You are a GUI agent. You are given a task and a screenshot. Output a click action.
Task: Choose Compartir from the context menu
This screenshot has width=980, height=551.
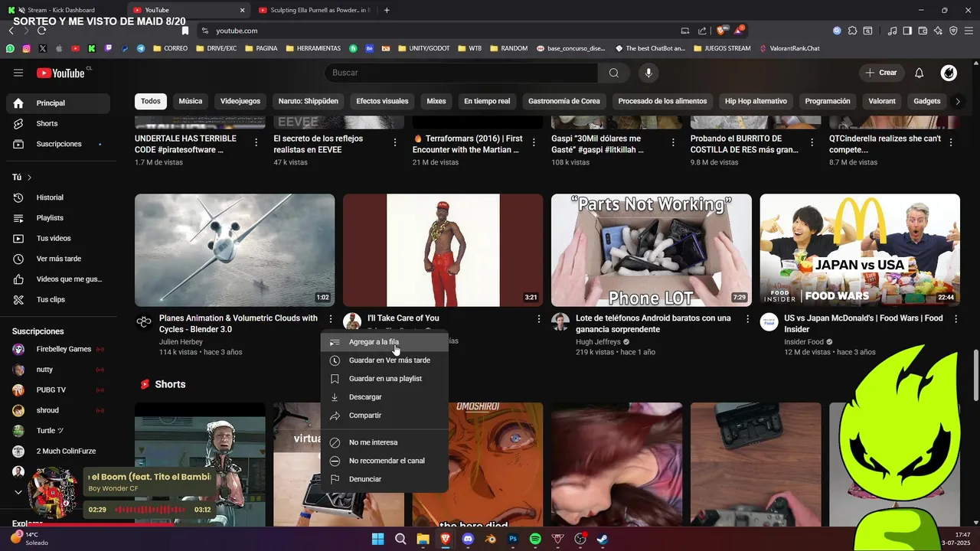click(x=384, y=416)
